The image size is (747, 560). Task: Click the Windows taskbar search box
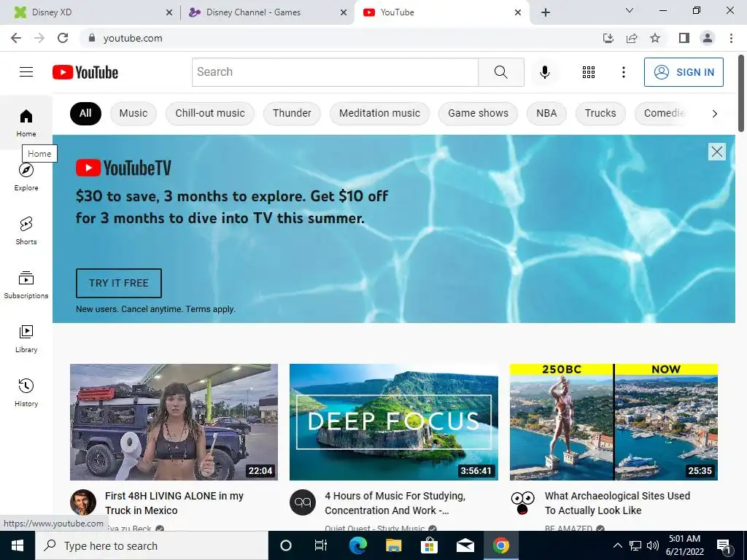152,545
